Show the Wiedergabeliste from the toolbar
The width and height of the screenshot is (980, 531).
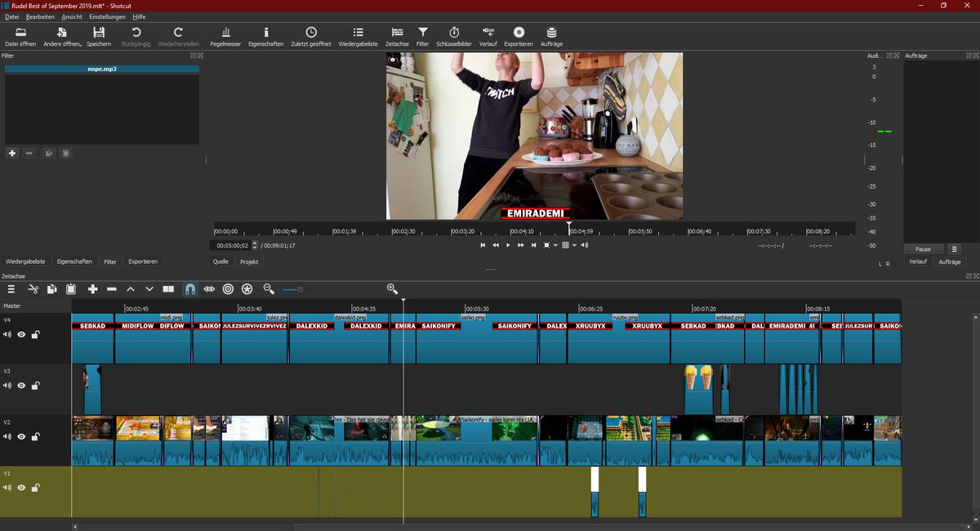(359, 36)
